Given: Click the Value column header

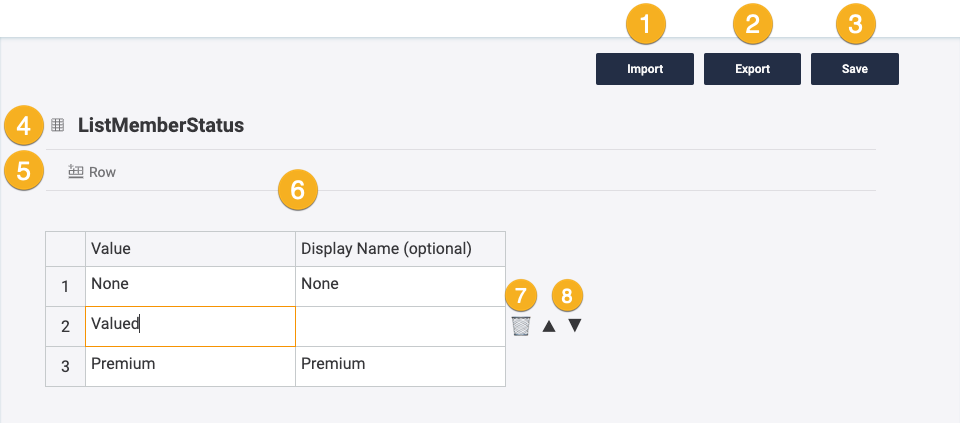Looking at the screenshot, I should [x=190, y=248].
